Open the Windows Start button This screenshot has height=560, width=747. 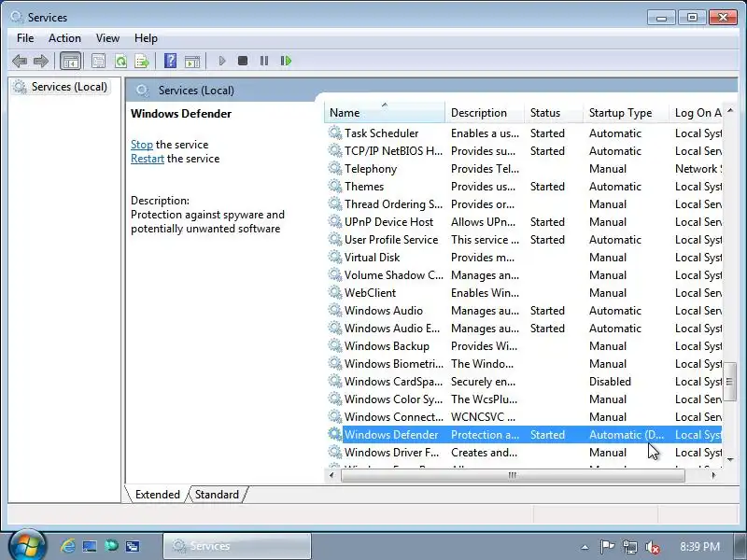pos(27,546)
